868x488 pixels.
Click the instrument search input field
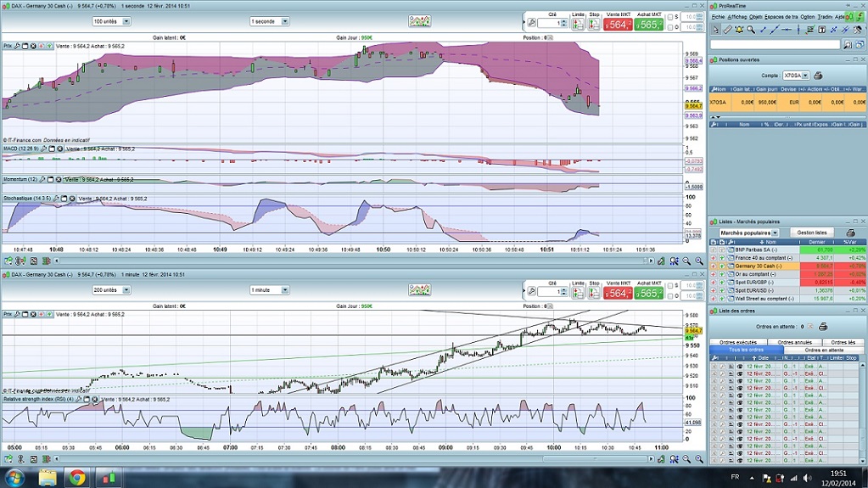(x=776, y=44)
